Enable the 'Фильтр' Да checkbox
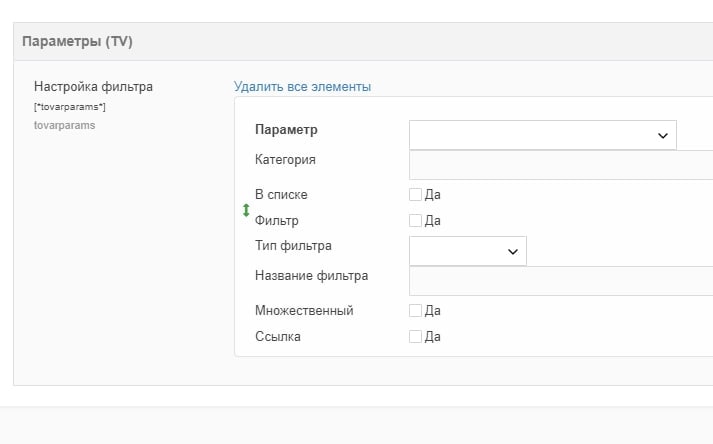Screen dimensions: 713x444 [x=415, y=221]
